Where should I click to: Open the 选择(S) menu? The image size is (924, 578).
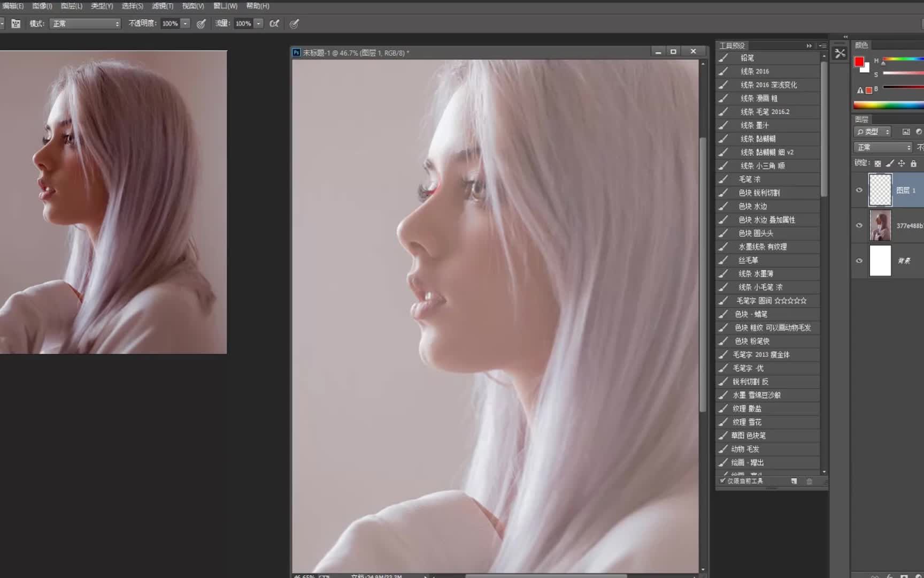point(132,6)
